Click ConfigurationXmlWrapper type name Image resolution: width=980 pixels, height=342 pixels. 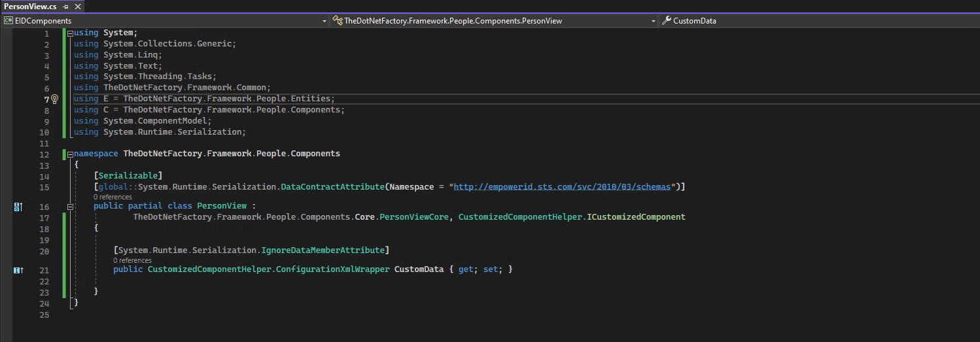(332, 269)
